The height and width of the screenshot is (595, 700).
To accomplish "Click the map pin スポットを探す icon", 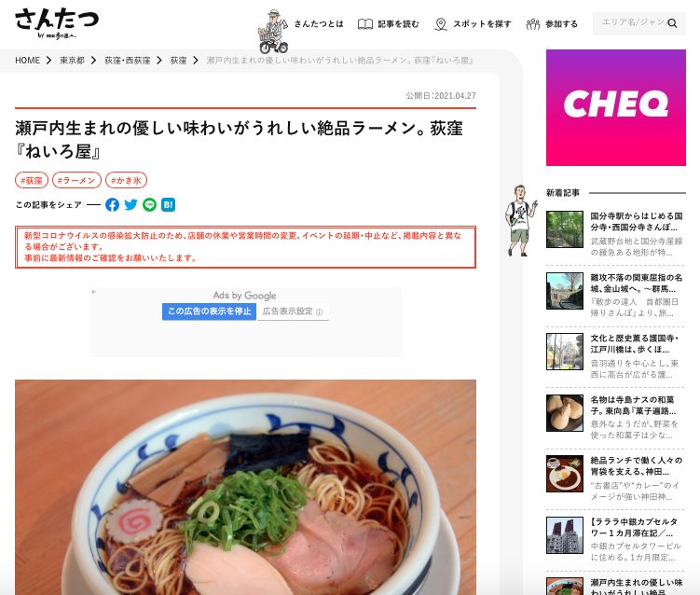I will click(x=441, y=24).
